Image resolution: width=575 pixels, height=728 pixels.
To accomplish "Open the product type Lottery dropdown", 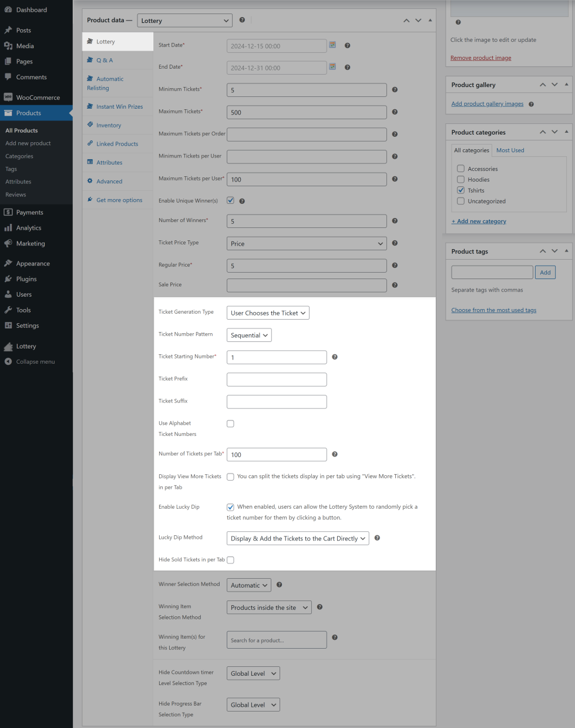I will [185, 21].
